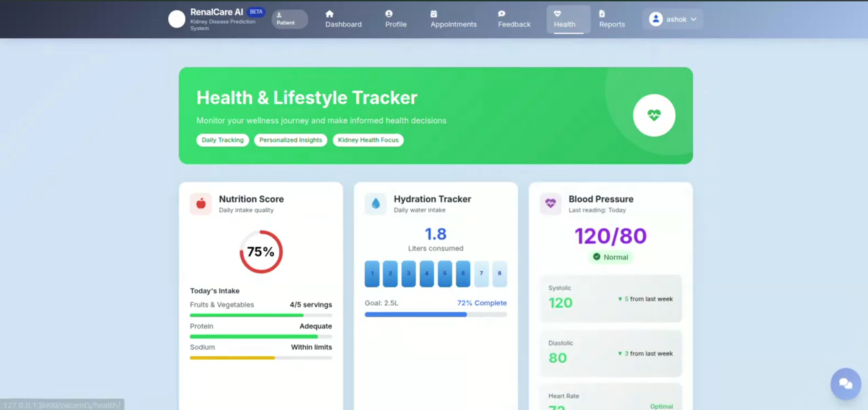This screenshot has width=868, height=410.
Task: Toggle hydration glass 6
Action: click(x=463, y=273)
